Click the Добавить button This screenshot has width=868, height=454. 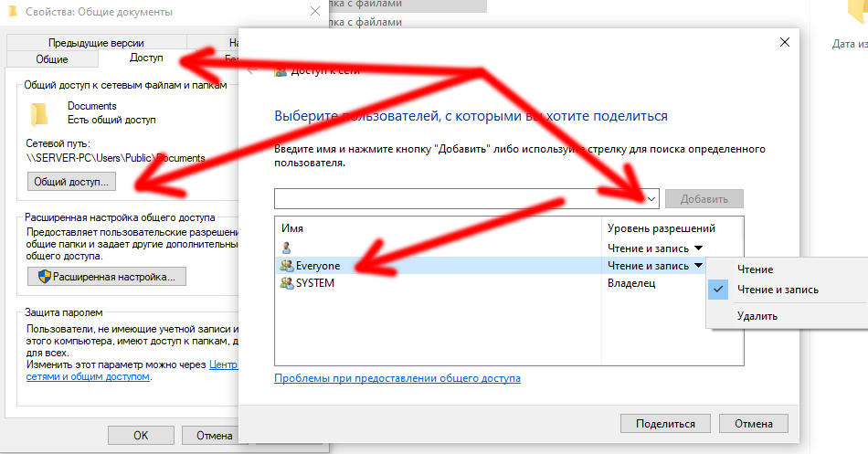704,199
